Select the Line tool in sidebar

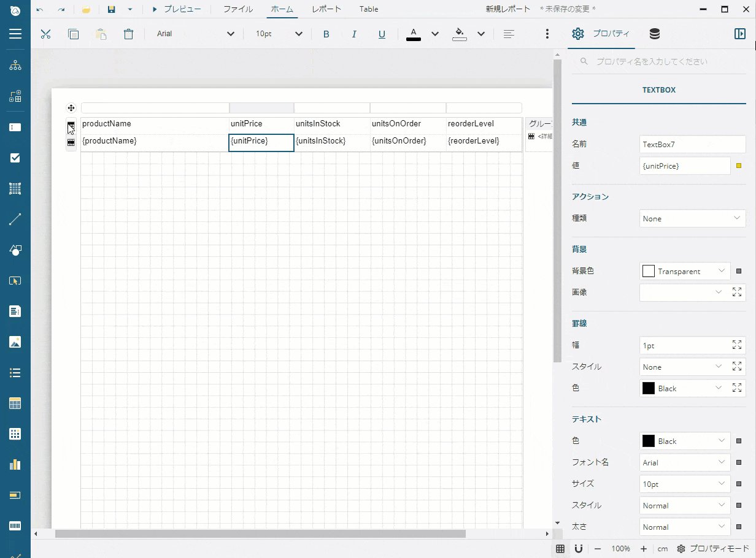[x=15, y=220]
